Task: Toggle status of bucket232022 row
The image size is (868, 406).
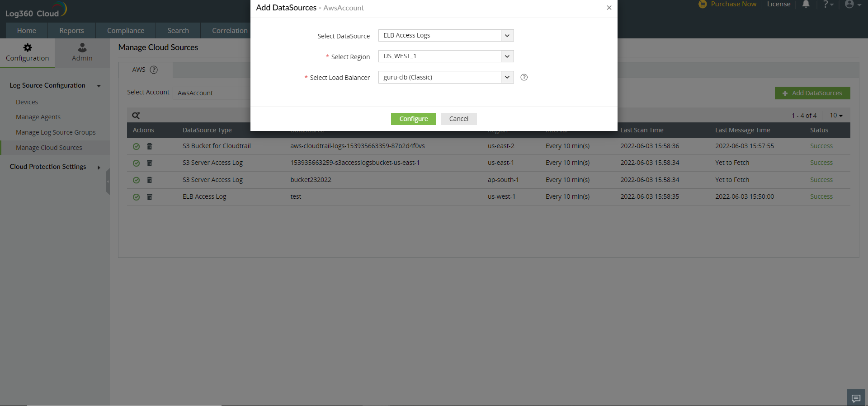Action: click(x=136, y=180)
